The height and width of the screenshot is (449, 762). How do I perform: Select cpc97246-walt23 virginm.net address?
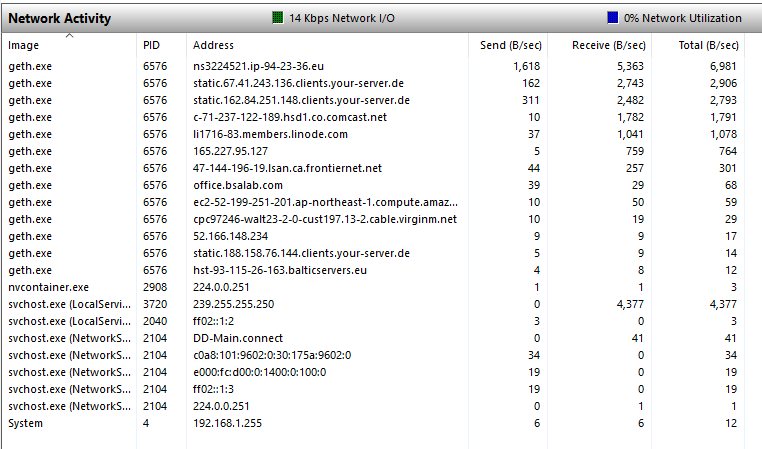(325, 219)
